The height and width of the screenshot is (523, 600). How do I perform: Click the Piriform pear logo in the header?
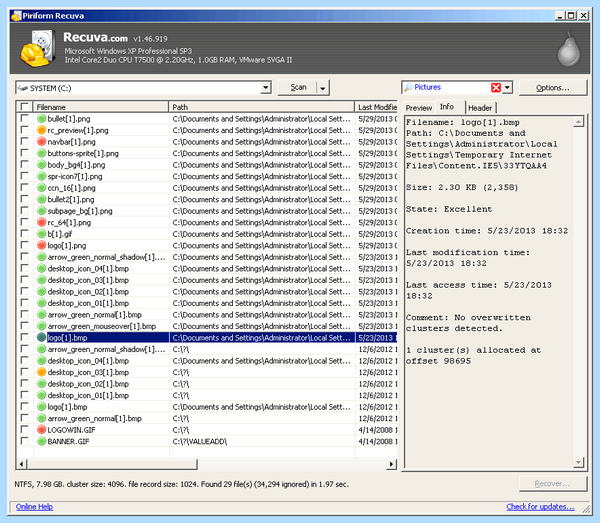568,50
